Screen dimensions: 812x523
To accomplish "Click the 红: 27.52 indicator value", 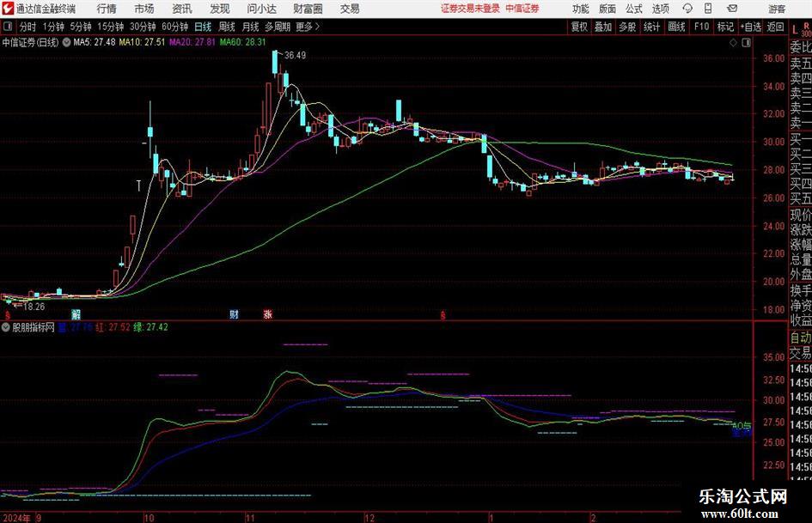I will [x=113, y=327].
